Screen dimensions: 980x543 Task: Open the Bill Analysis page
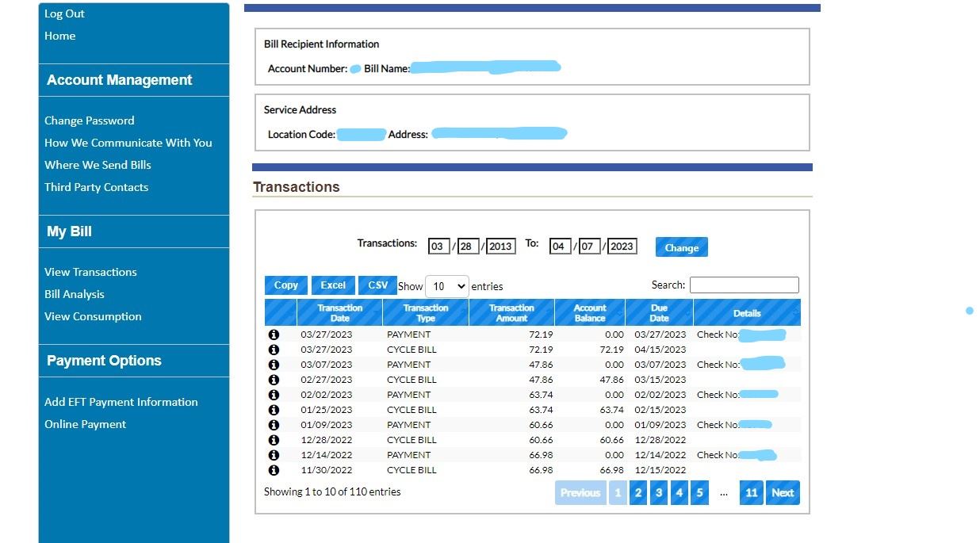coord(74,293)
